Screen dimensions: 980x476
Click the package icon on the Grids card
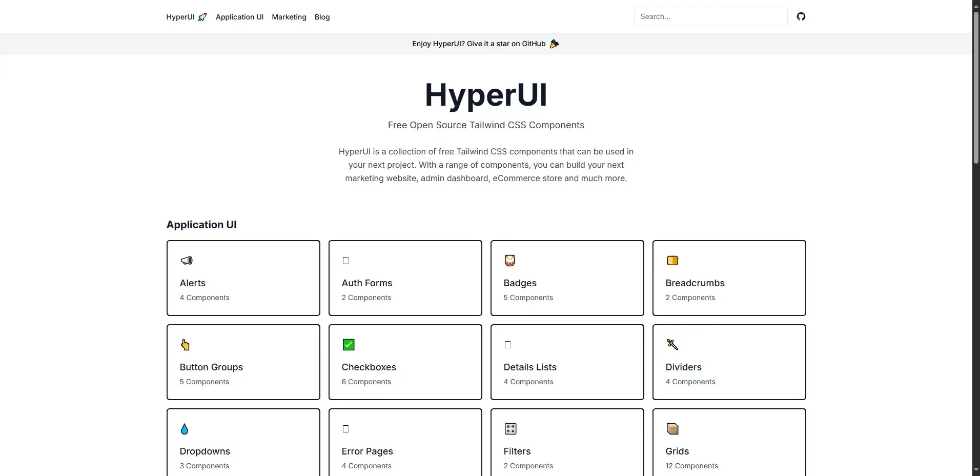(672, 429)
